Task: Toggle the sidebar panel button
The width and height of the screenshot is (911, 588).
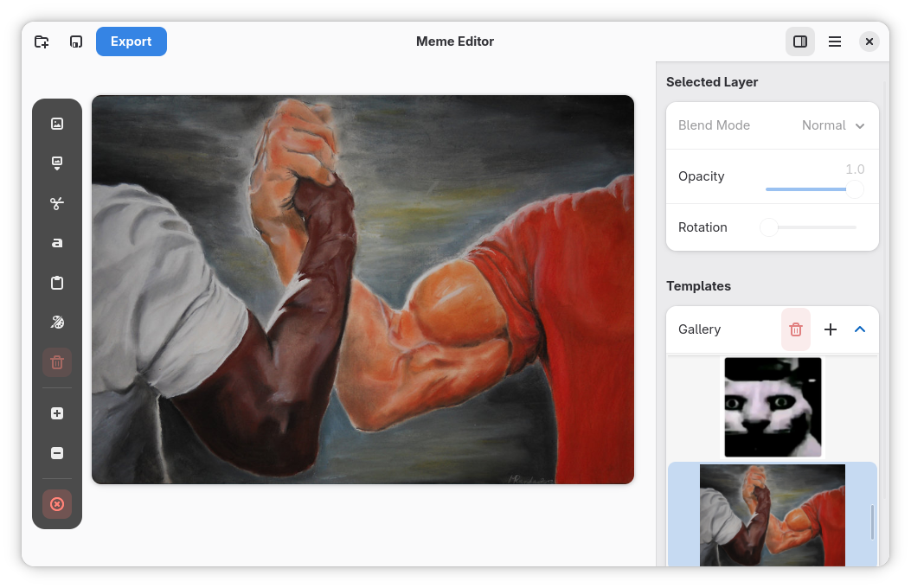Action: pyautogui.click(x=800, y=42)
